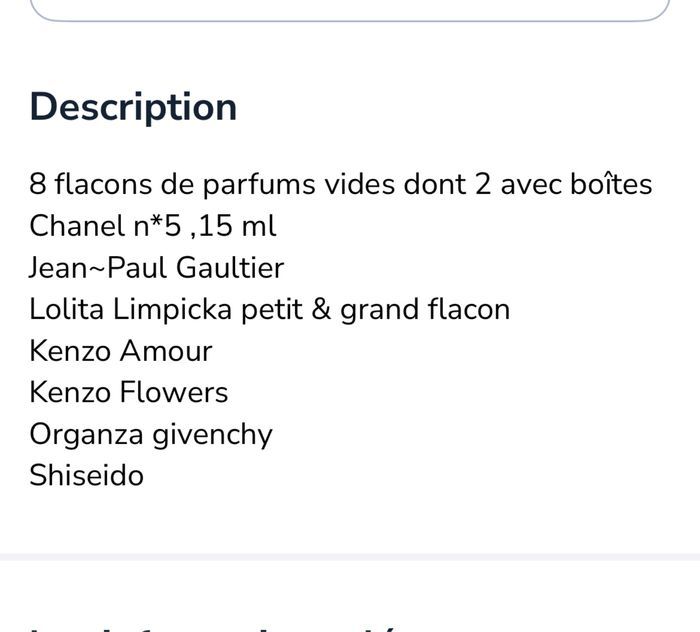Select the Jean~Paul Gaultier line
The image size is (700, 632).
click(x=157, y=268)
